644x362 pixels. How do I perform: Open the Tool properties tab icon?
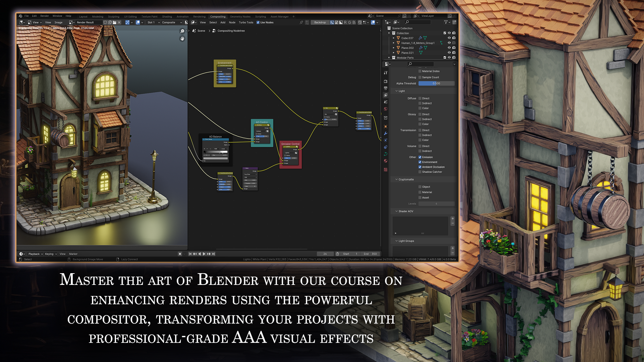coord(386,73)
